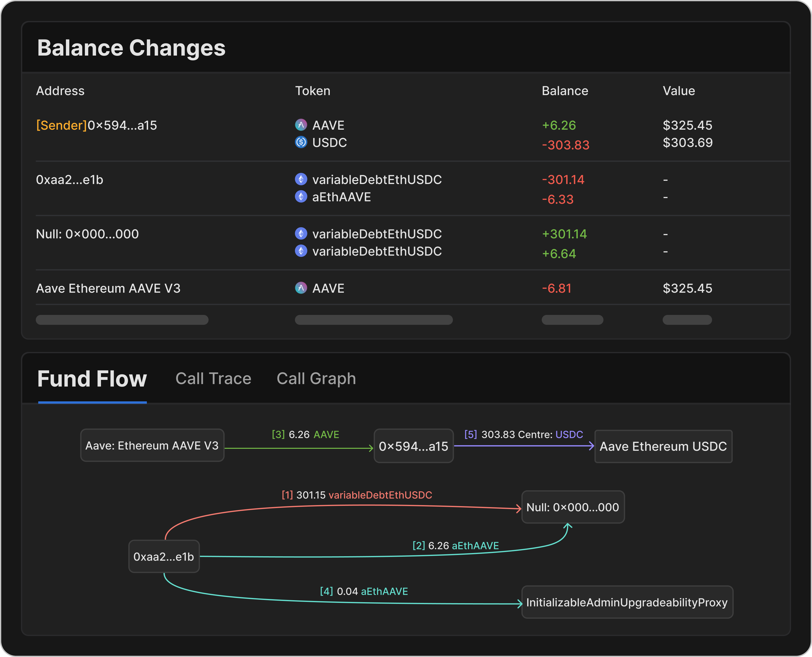Click the Value column header
Viewport: 812px width, 657px height.
coord(679,91)
